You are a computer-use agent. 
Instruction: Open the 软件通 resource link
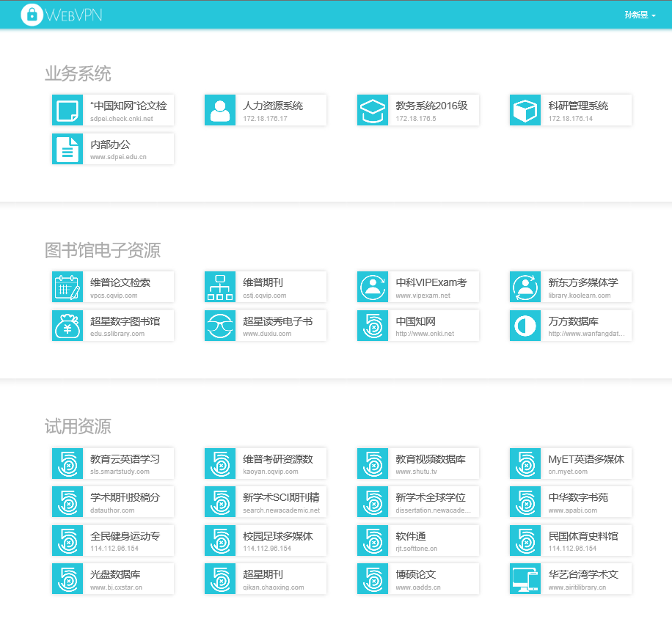pyautogui.click(x=418, y=540)
